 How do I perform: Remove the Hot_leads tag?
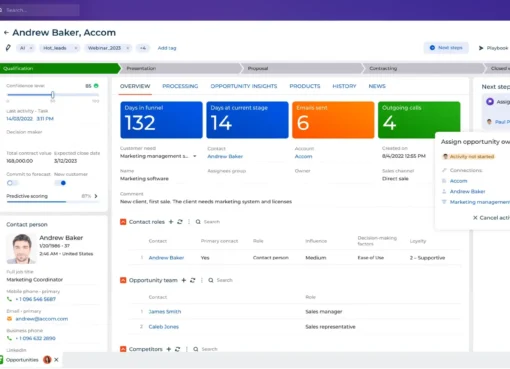[x=76, y=48]
